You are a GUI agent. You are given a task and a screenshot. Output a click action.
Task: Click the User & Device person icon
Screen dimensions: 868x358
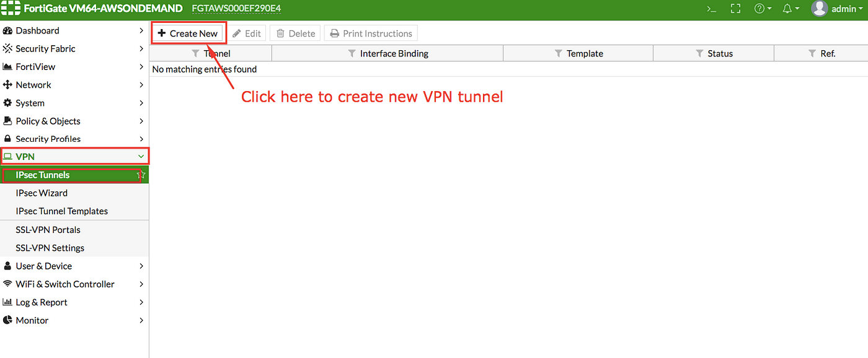click(x=8, y=266)
